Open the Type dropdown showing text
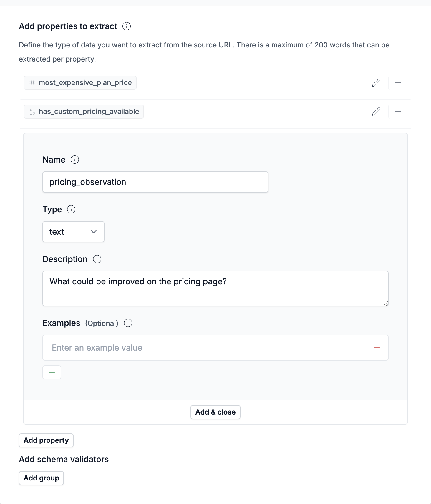Screen dimensions: 431x504 73,232
